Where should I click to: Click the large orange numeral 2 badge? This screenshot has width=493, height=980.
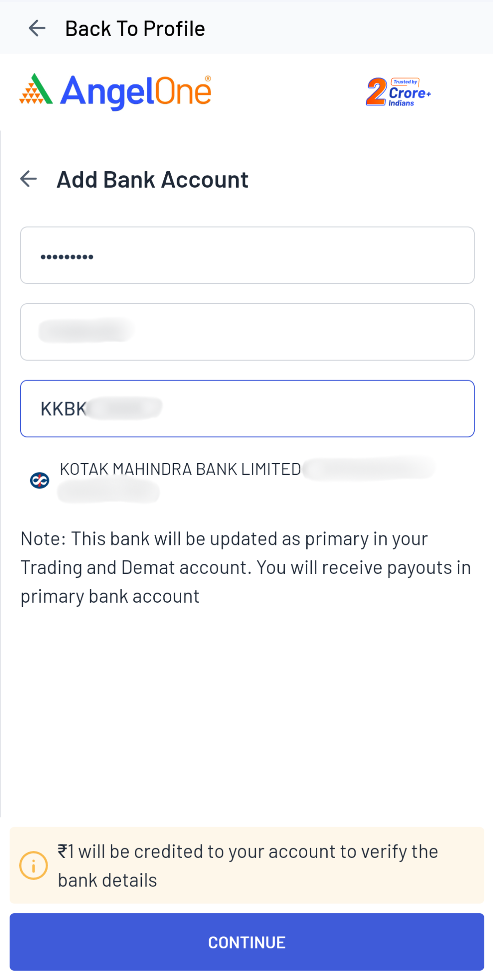pyautogui.click(x=376, y=92)
